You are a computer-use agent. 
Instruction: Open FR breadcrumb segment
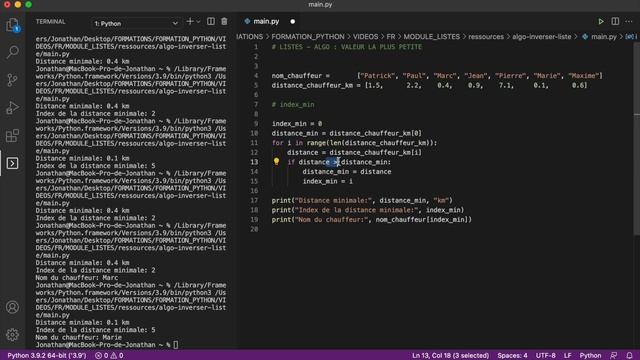391,37
